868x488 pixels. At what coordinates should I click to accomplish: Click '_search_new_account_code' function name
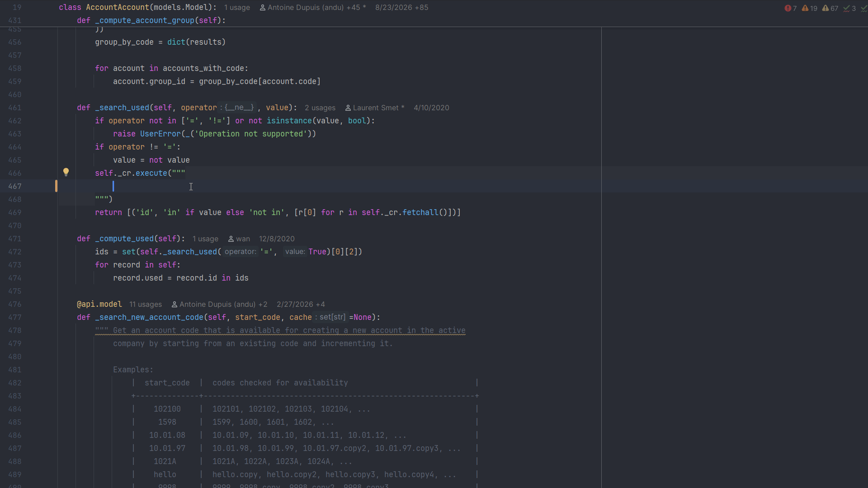tap(149, 318)
